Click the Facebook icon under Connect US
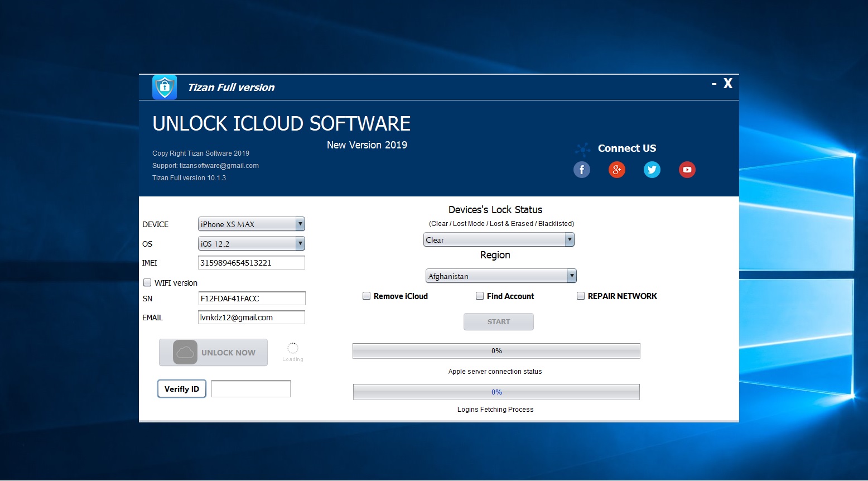868x481 pixels. (581, 170)
